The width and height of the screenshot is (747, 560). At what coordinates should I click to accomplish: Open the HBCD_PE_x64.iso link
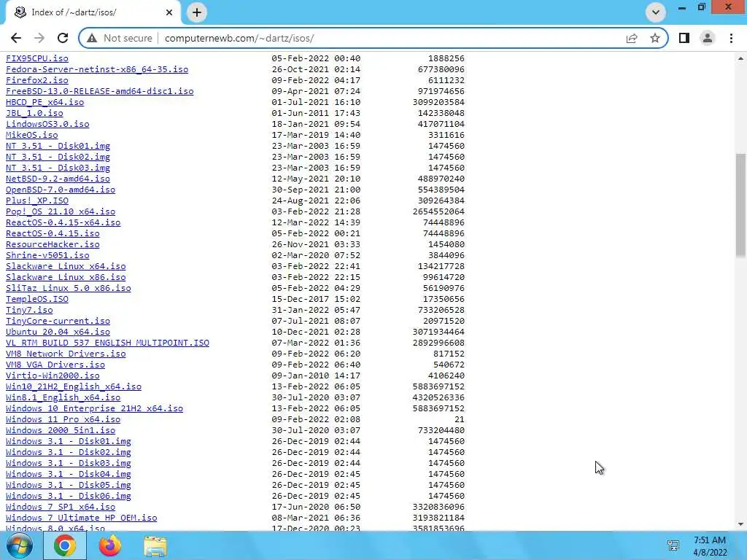click(x=44, y=102)
